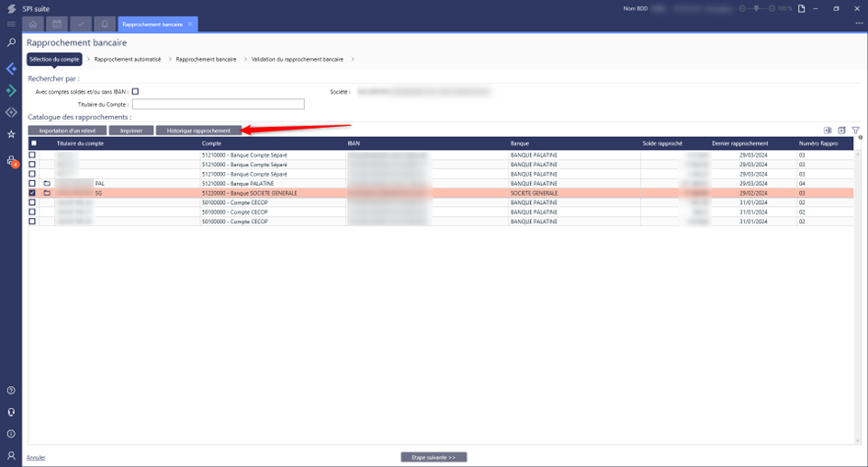
Task: Toggle 'Avec comptes soldés et/ou sans IBAN' checkbox
Action: (x=135, y=91)
